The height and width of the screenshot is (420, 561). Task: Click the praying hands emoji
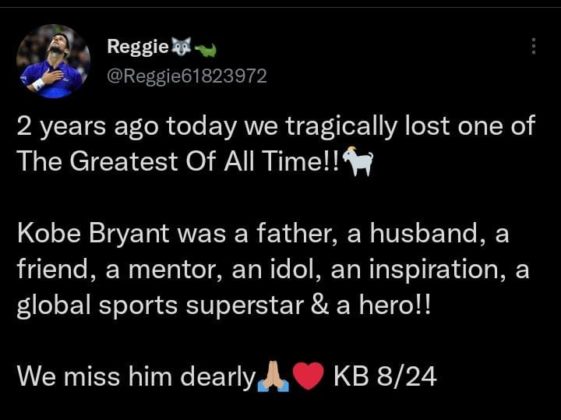tap(273, 376)
